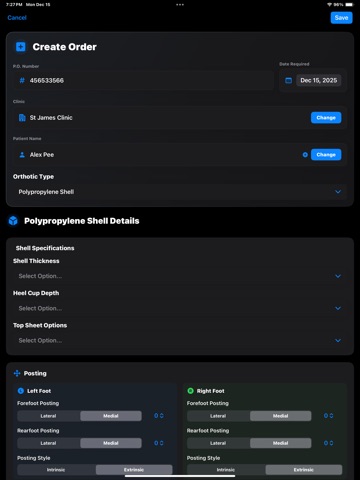Viewport: 360px width, 480px height.
Task: Adjust Left Foot Forefoot Posting degree stepper
Action: point(159,416)
